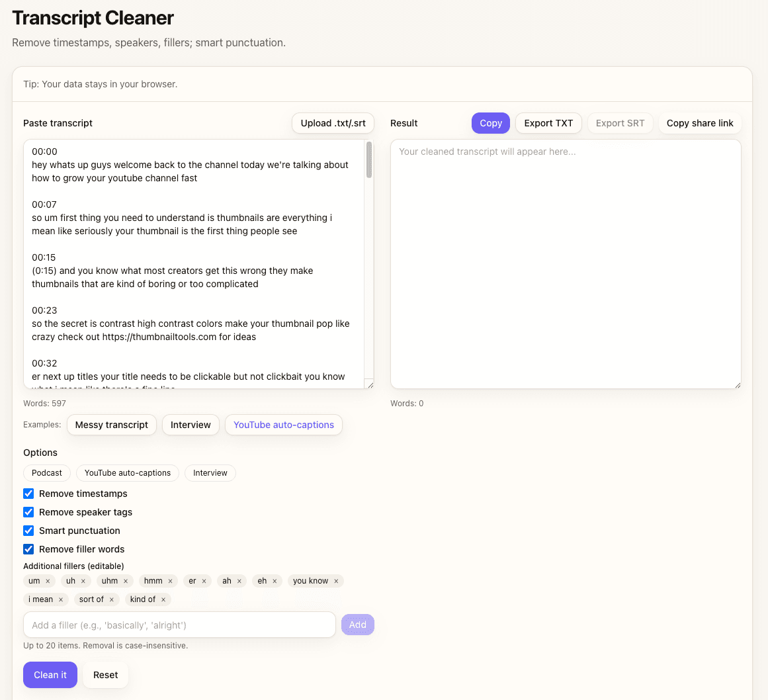Apply the Podcast options preset
The width and height of the screenshot is (768, 700).
click(x=46, y=472)
